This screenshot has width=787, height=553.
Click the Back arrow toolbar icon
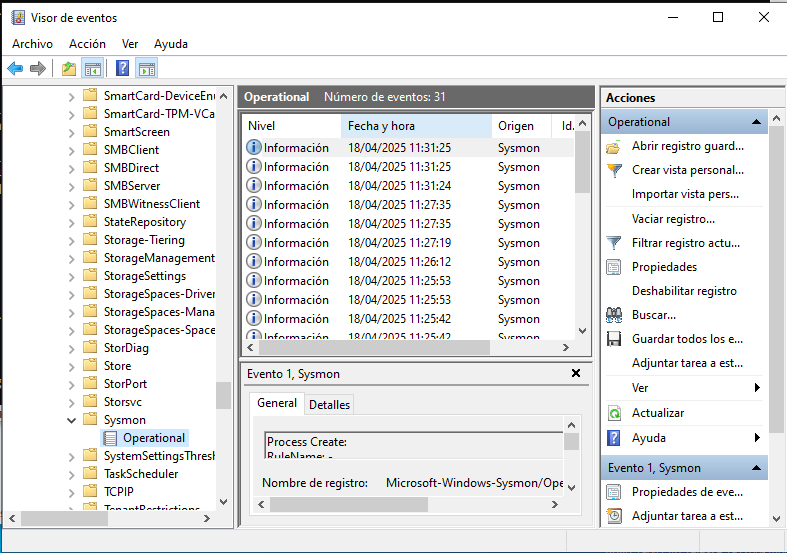15,68
